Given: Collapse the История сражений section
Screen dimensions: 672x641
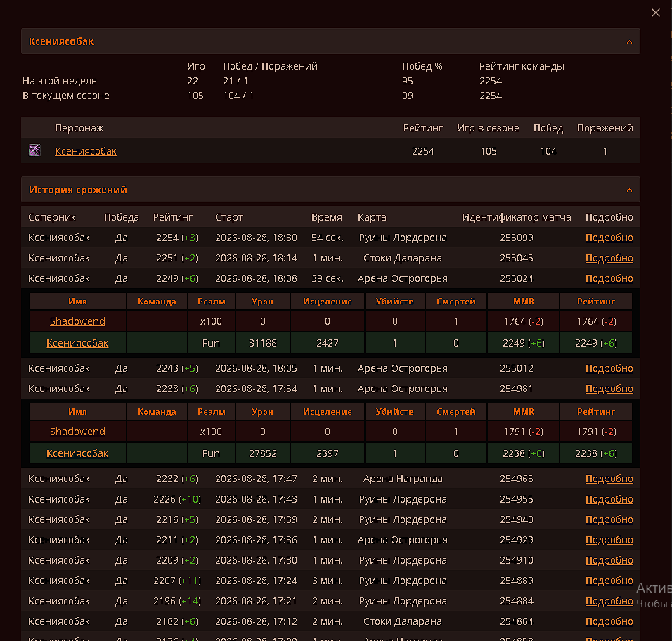Looking at the screenshot, I should point(629,190).
